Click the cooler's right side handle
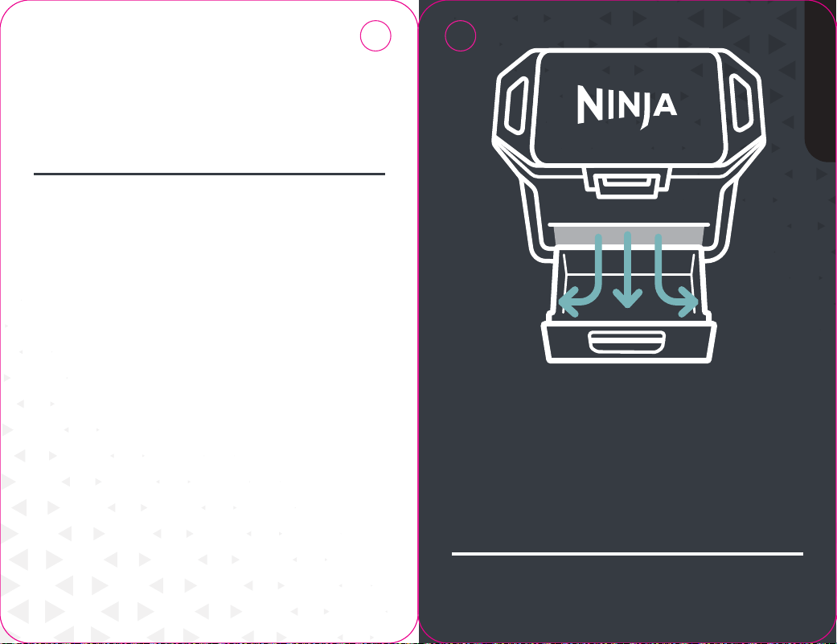This screenshot has width=837, height=644. click(741, 102)
